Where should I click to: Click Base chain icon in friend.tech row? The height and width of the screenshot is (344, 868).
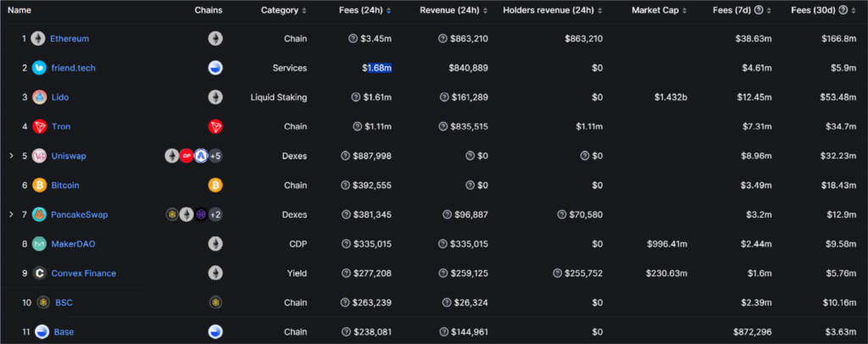(215, 68)
